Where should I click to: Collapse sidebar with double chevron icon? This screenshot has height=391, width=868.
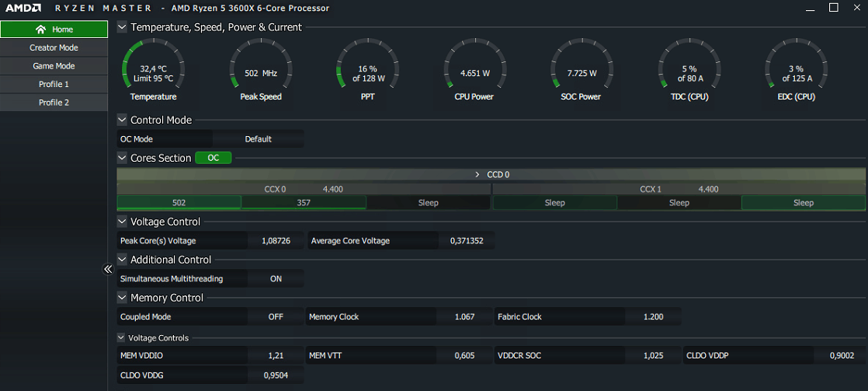[108, 269]
